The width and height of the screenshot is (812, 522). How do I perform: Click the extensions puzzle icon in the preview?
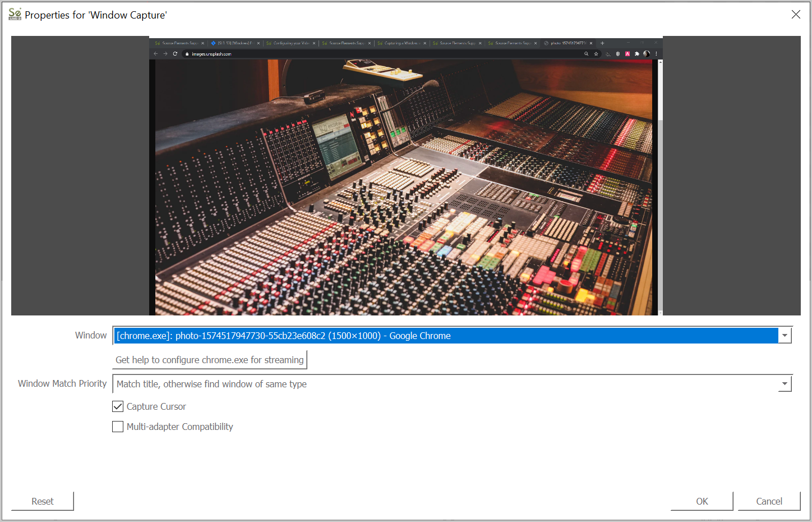637,54
